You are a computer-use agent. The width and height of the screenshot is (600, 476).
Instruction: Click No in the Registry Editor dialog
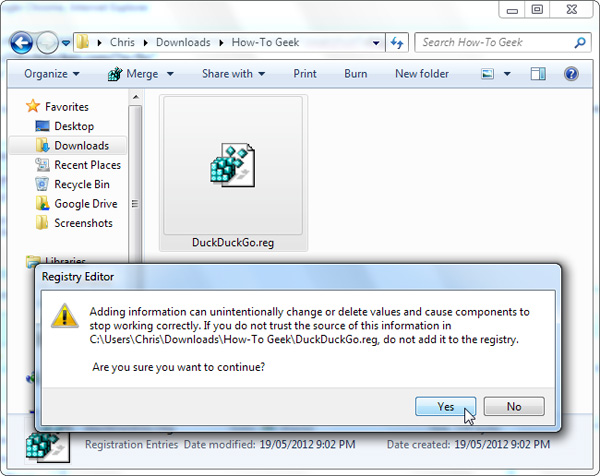514,406
